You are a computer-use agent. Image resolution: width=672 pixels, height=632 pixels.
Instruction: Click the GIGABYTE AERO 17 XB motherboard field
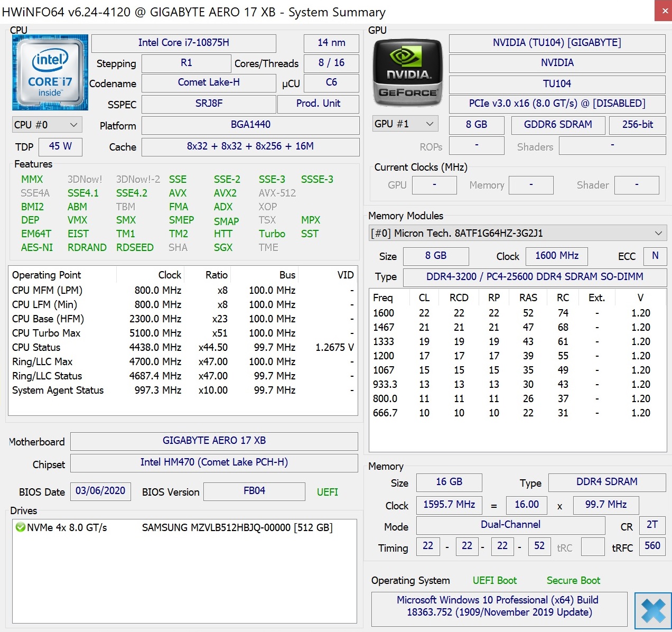tap(214, 441)
